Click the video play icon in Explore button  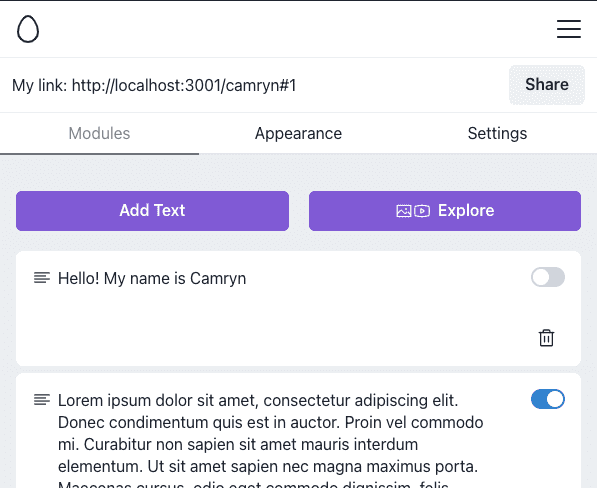pyautogui.click(x=422, y=211)
